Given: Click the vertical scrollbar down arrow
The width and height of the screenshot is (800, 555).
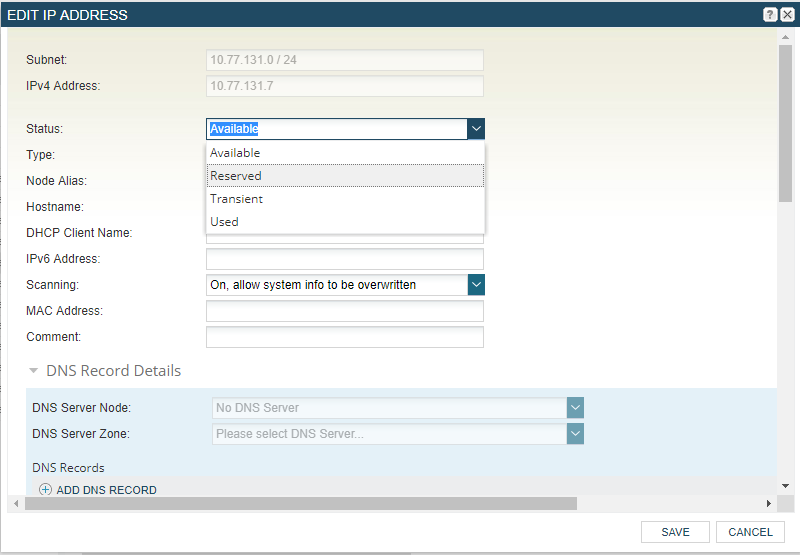Looking at the screenshot, I should tap(785, 486).
